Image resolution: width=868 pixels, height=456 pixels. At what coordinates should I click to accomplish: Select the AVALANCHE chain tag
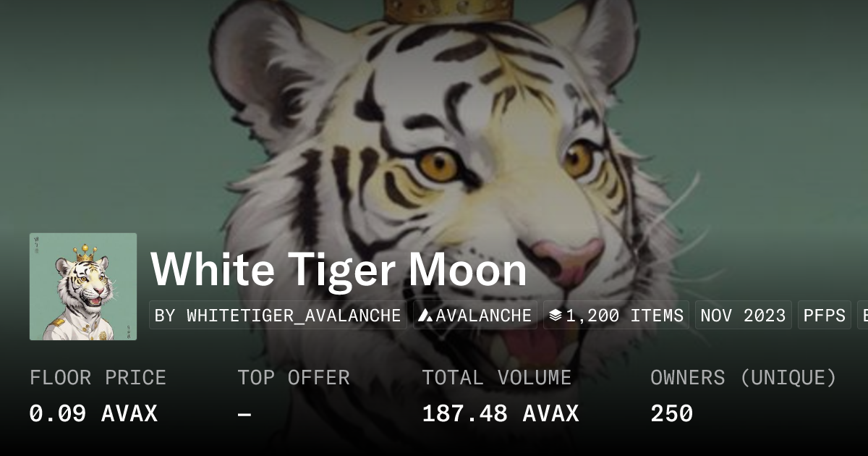(475, 316)
